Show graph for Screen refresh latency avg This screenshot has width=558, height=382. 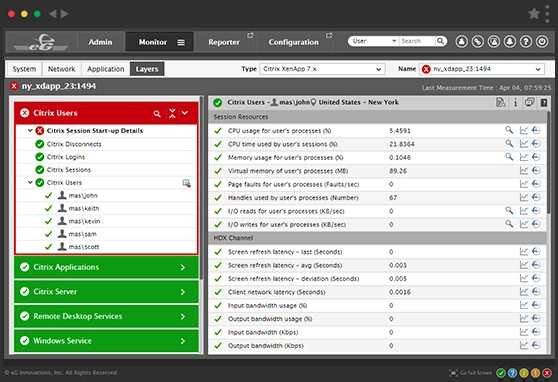pos(523,265)
